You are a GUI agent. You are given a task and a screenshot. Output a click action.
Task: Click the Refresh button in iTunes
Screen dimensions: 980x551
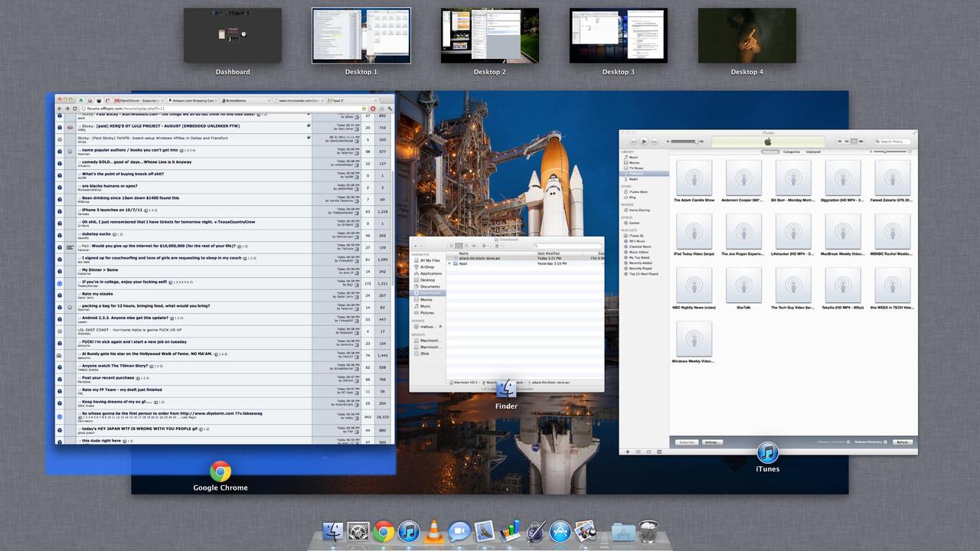(903, 442)
